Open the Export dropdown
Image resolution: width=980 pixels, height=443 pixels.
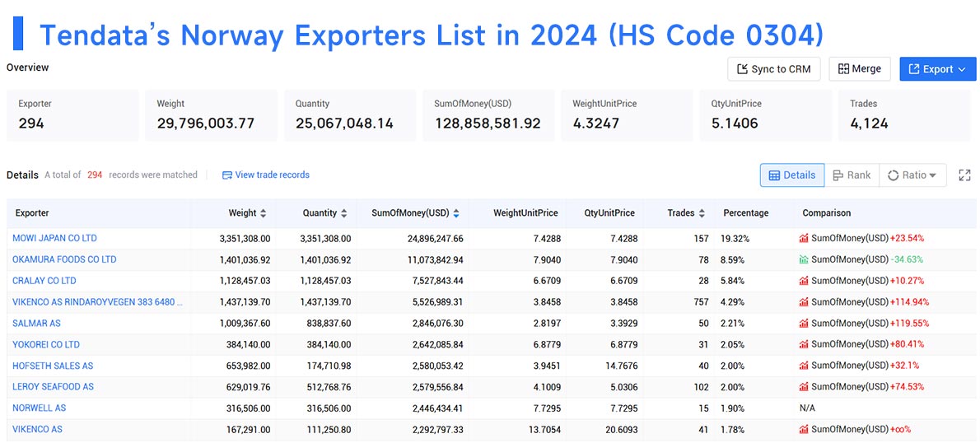click(x=937, y=69)
